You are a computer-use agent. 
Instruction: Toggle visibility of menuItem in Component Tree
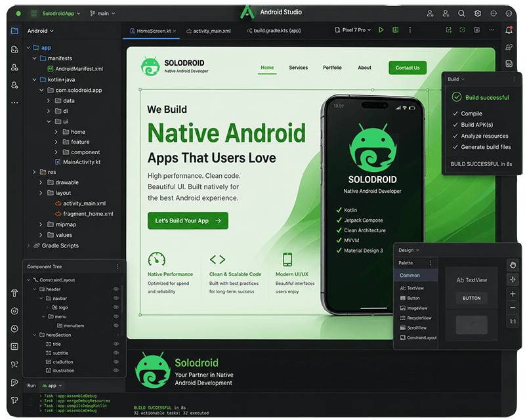tap(116, 325)
